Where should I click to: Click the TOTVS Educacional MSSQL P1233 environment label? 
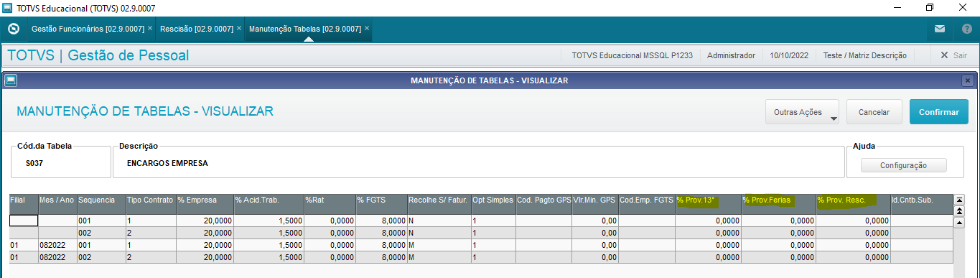(x=632, y=55)
